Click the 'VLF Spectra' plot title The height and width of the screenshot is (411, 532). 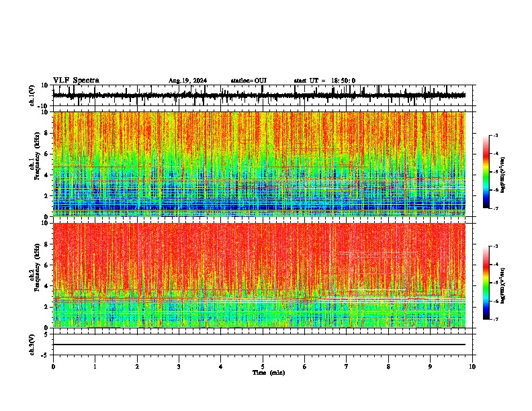(76, 81)
